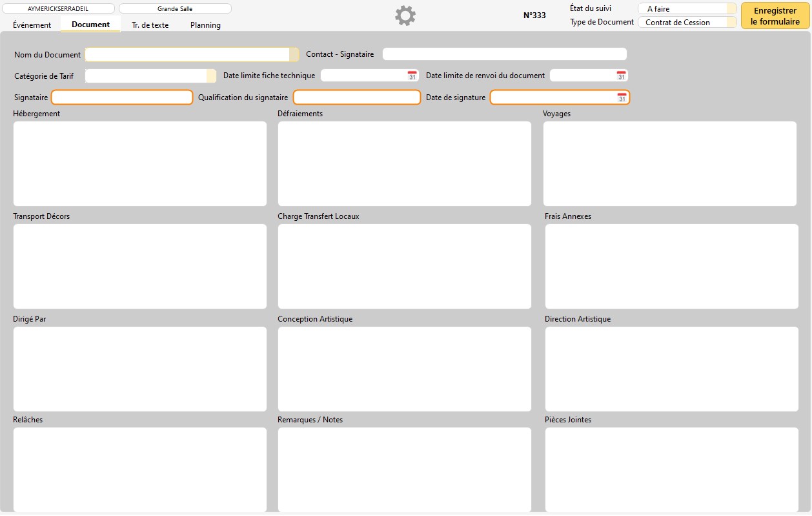The image size is (812, 516).
Task: Open calendar picker for Date de signature
Action: pos(622,98)
